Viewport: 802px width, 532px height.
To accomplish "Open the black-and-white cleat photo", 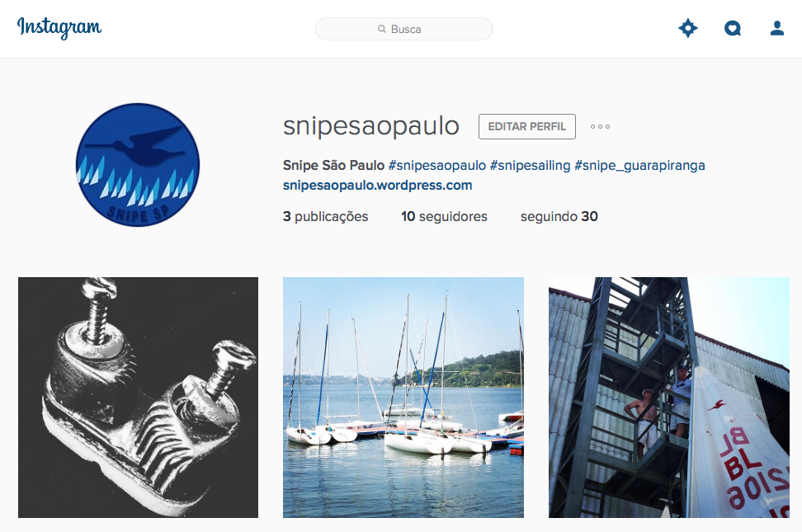I will (x=138, y=398).
